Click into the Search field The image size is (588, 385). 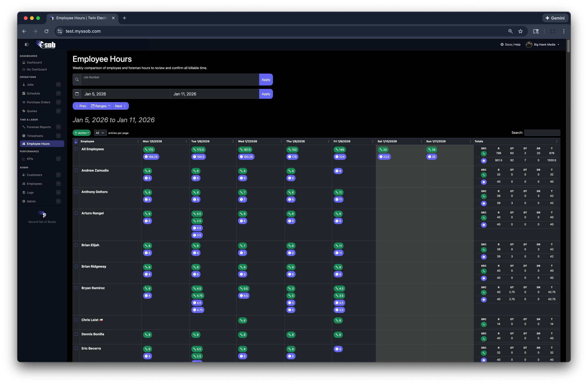[542, 133]
